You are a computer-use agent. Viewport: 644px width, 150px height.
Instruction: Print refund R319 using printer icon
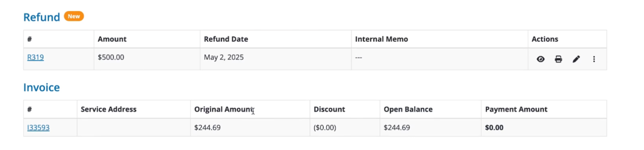(558, 59)
